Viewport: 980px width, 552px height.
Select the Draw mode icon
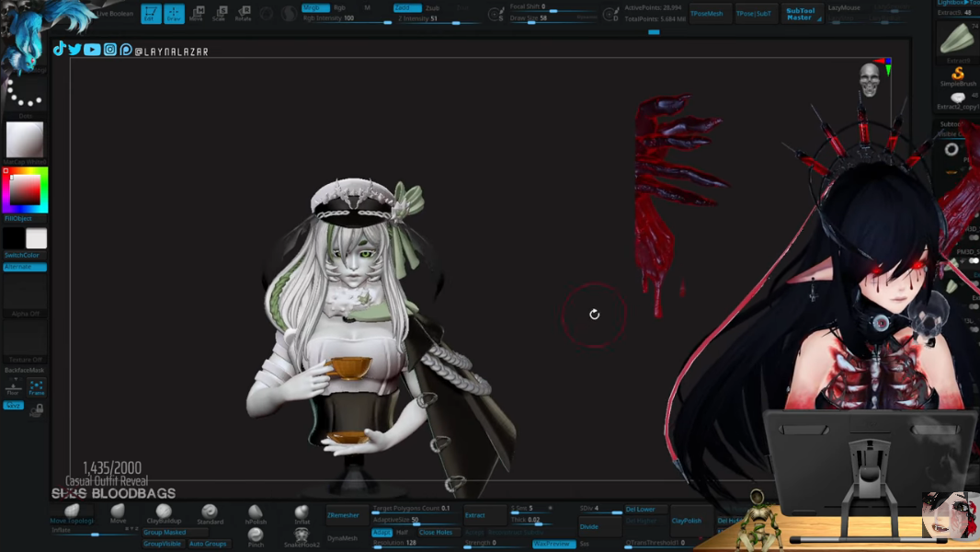pos(174,14)
